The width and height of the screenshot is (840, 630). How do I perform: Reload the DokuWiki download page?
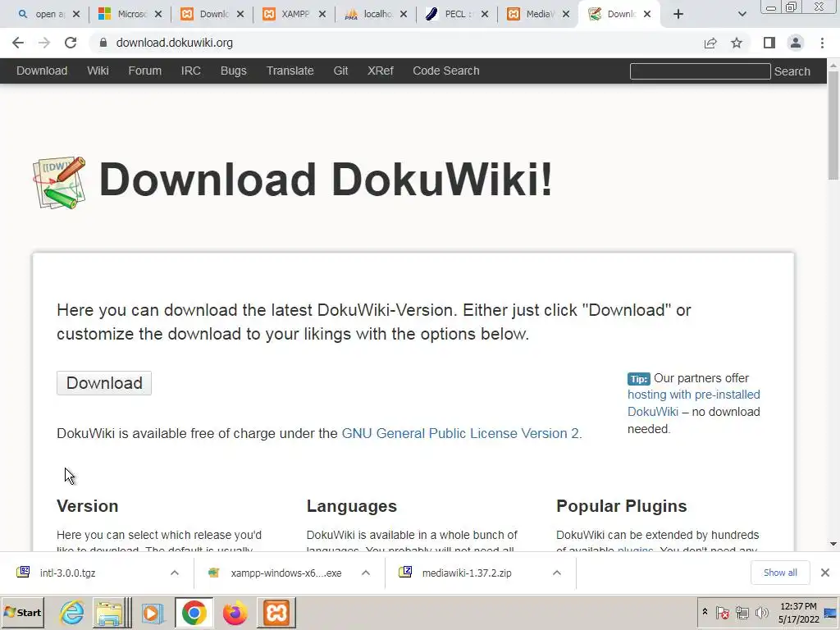click(x=71, y=43)
